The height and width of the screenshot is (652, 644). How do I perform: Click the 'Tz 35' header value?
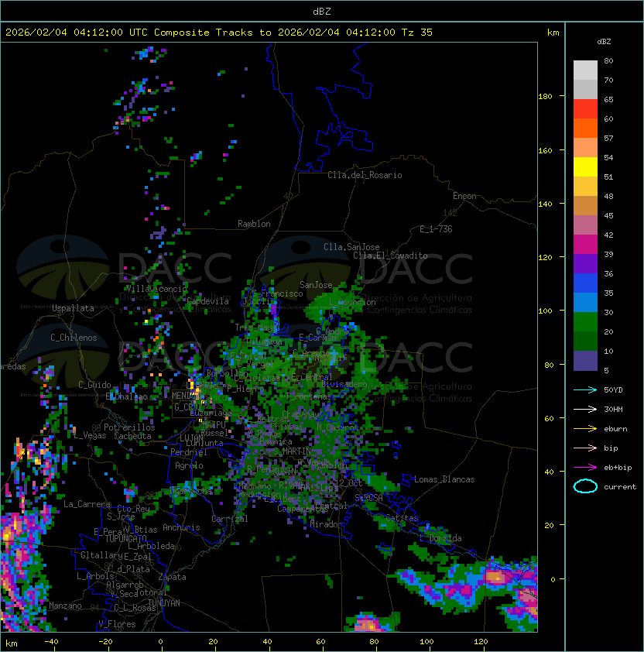[417, 33]
